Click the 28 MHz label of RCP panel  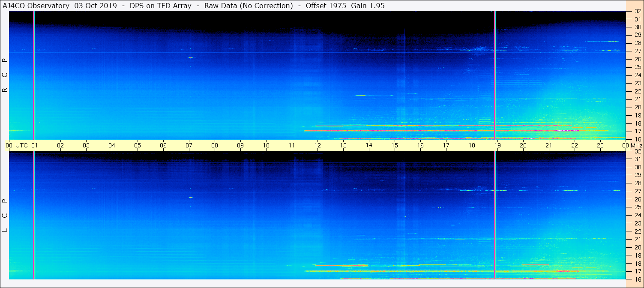pyautogui.click(x=638, y=43)
